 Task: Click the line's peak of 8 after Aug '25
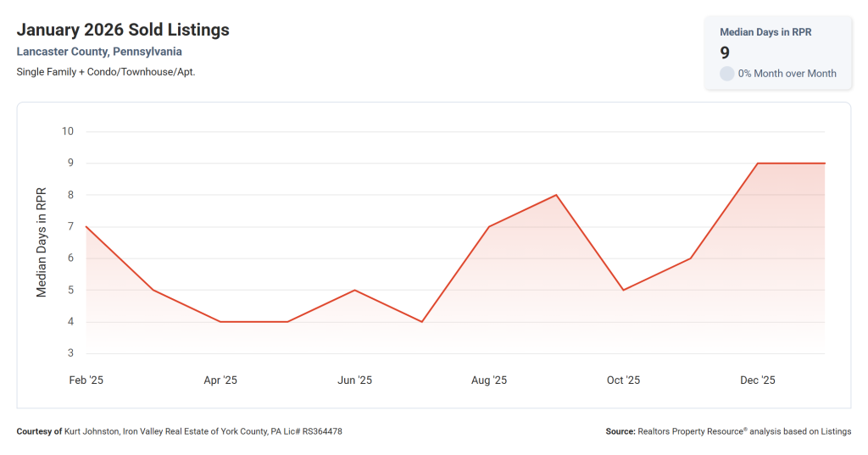point(556,195)
